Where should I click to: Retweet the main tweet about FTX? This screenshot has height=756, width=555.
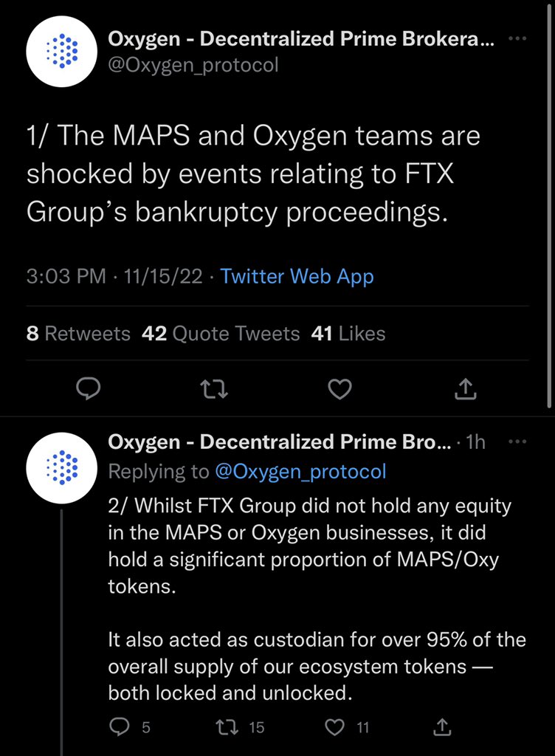[213, 388]
